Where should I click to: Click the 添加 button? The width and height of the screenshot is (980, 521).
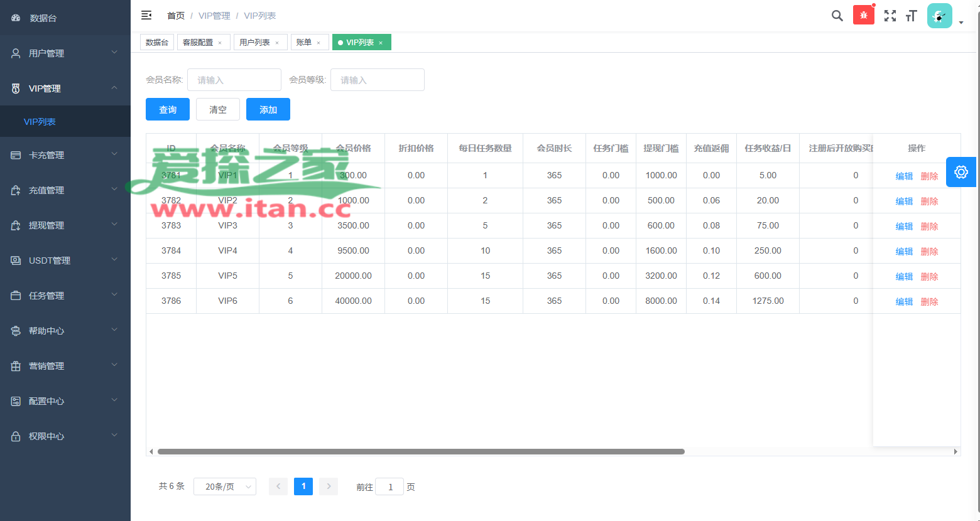(x=268, y=109)
